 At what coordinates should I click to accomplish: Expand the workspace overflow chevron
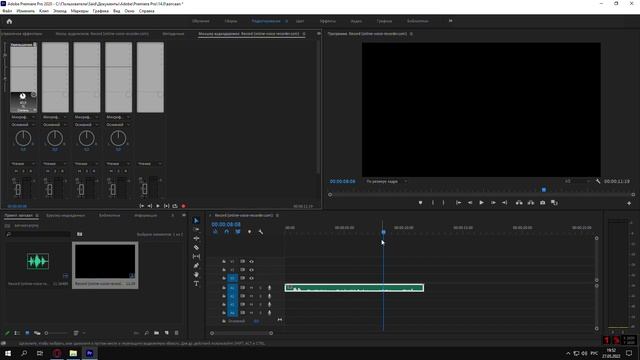[x=451, y=21]
